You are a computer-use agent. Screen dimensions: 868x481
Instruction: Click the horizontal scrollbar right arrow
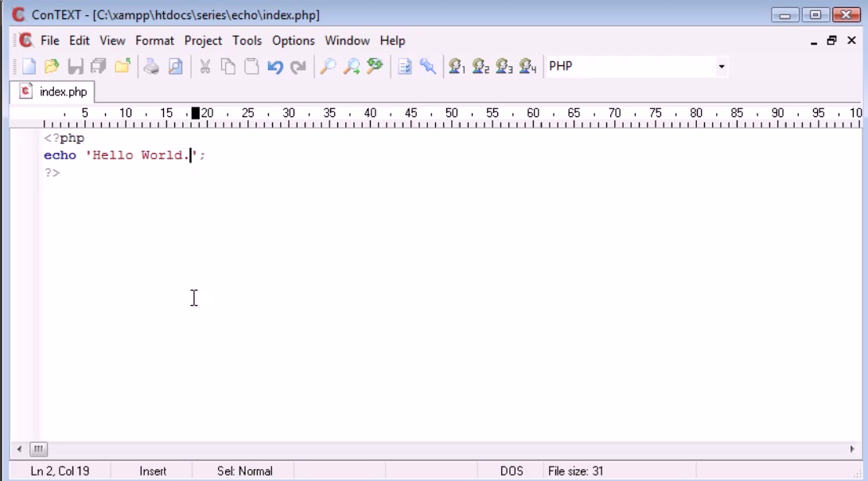point(852,449)
